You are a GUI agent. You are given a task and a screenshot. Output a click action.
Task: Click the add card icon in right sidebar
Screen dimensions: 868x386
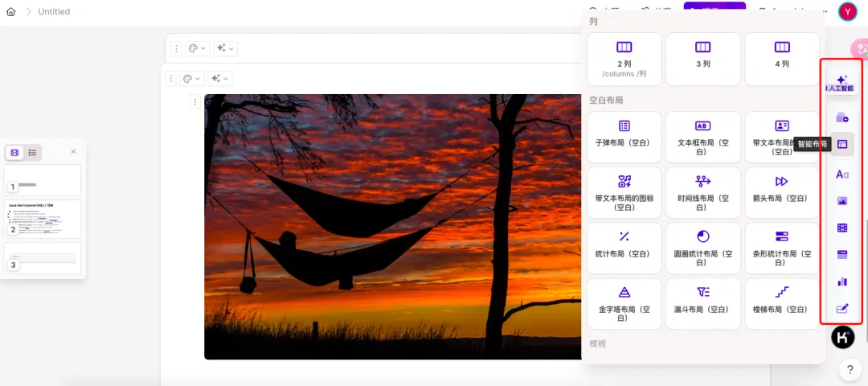coord(841,118)
